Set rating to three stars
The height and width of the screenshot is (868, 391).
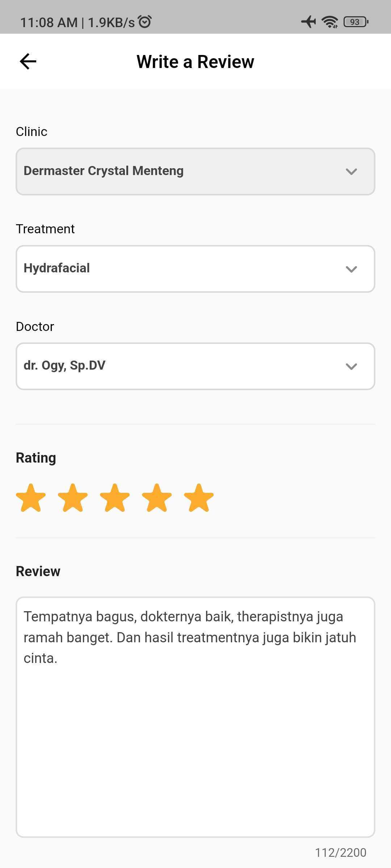tap(115, 498)
